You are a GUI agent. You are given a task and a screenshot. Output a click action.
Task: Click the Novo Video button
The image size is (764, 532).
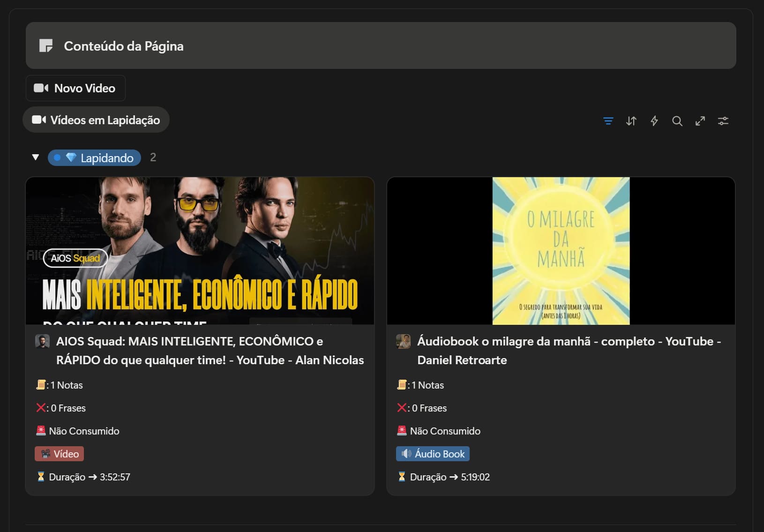coord(75,88)
